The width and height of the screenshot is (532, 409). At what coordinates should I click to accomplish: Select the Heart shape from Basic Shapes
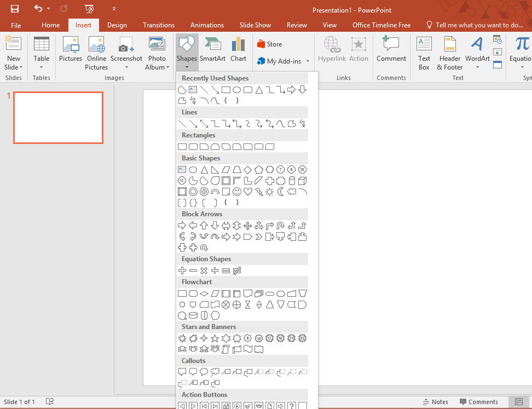pos(247,192)
